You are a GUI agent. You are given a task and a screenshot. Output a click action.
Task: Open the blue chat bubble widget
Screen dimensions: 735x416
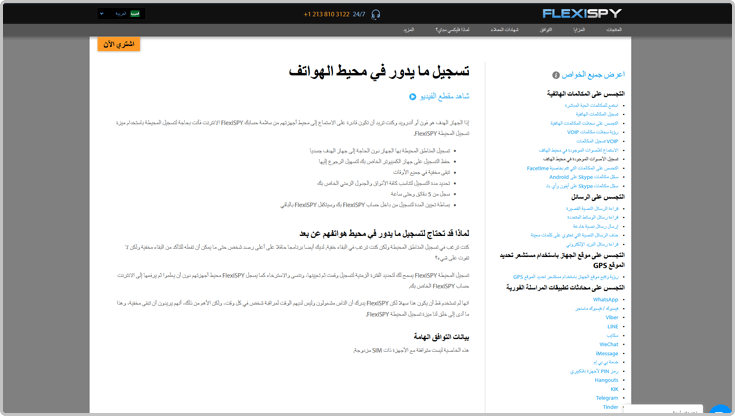pyautogui.click(x=721, y=409)
